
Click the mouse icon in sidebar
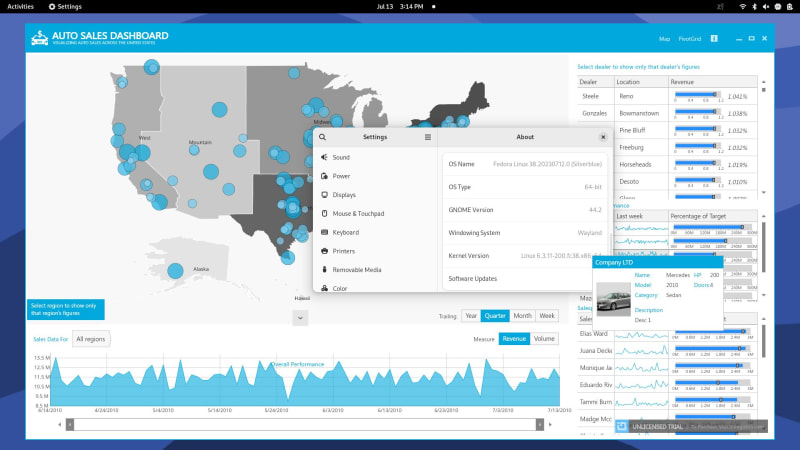[x=324, y=213]
